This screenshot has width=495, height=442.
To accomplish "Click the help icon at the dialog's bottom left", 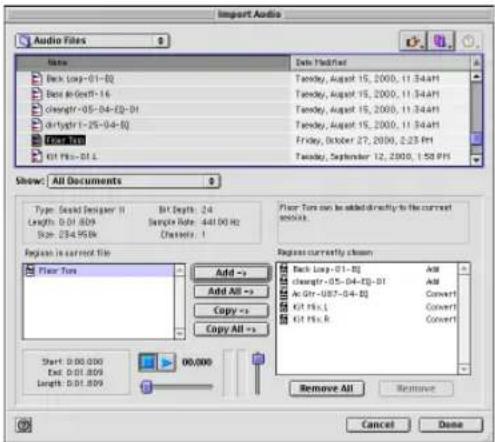I will (24, 425).
